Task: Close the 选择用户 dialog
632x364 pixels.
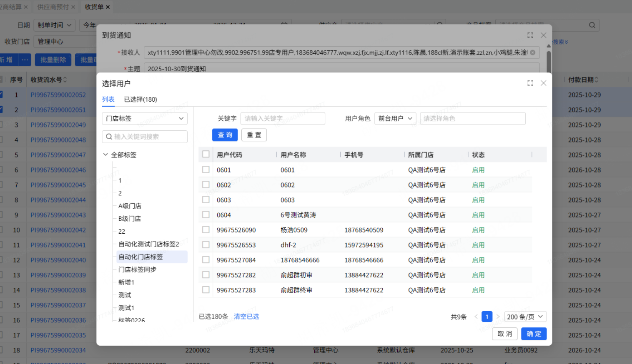Action: point(543,83)
